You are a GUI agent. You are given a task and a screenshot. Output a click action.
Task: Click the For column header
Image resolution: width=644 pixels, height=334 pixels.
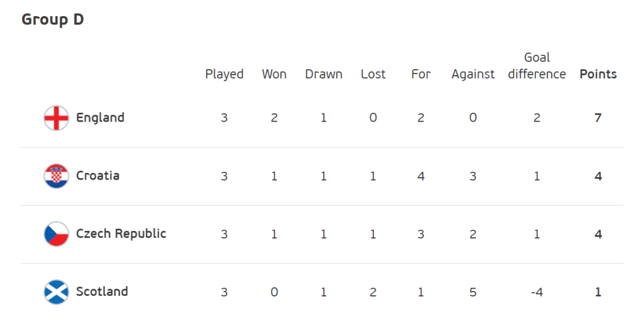(421, 75)
